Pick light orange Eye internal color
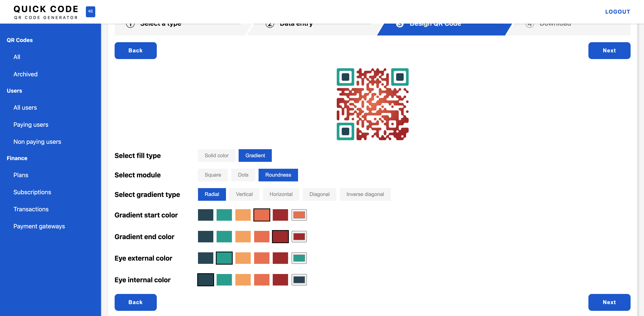This screenshot has height=316, width=644. coord(243,280)
